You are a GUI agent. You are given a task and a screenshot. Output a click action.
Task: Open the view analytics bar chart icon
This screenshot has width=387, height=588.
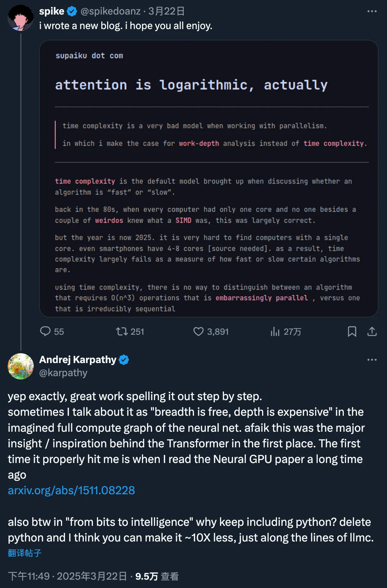(x=275, y=331)
